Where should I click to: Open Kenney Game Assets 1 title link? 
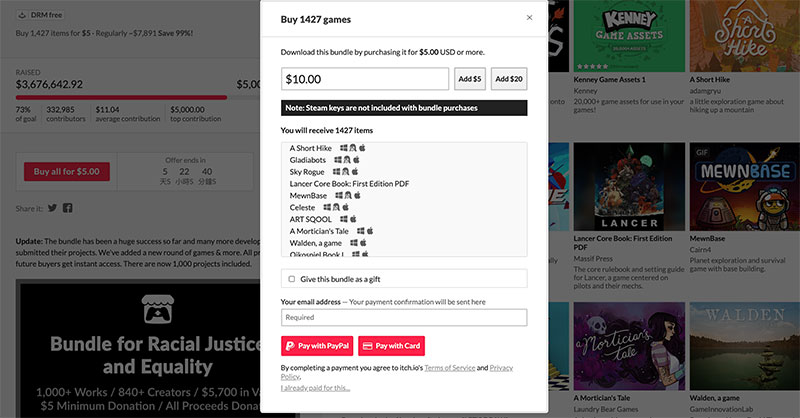coord(609,80)
